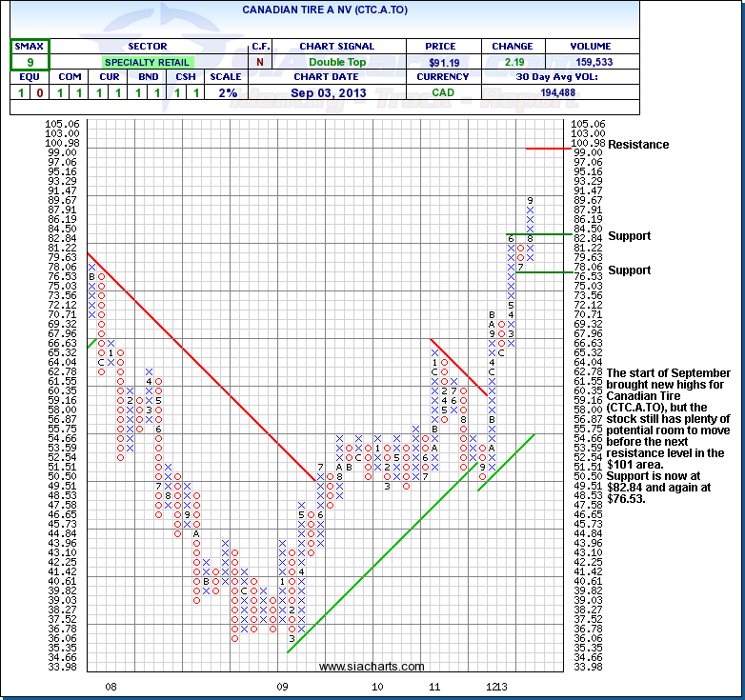Click the lower Support label near 76.53
Viewport: 745px width, 700px height.
[629, 270]
